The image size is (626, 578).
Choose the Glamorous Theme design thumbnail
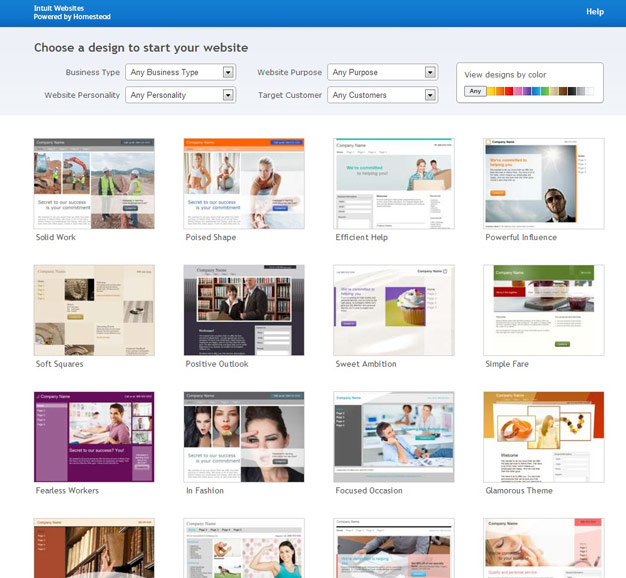(x=544, y=437)
